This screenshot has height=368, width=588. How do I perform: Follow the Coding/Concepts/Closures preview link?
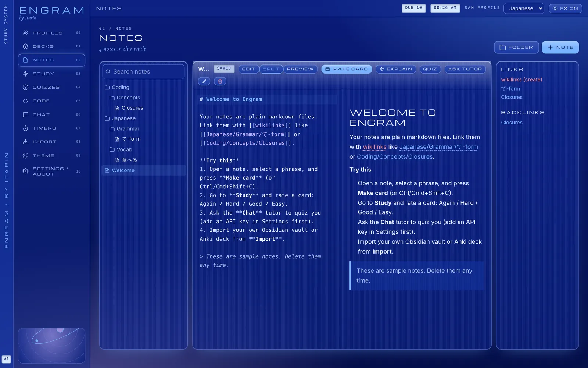(395, 157)
